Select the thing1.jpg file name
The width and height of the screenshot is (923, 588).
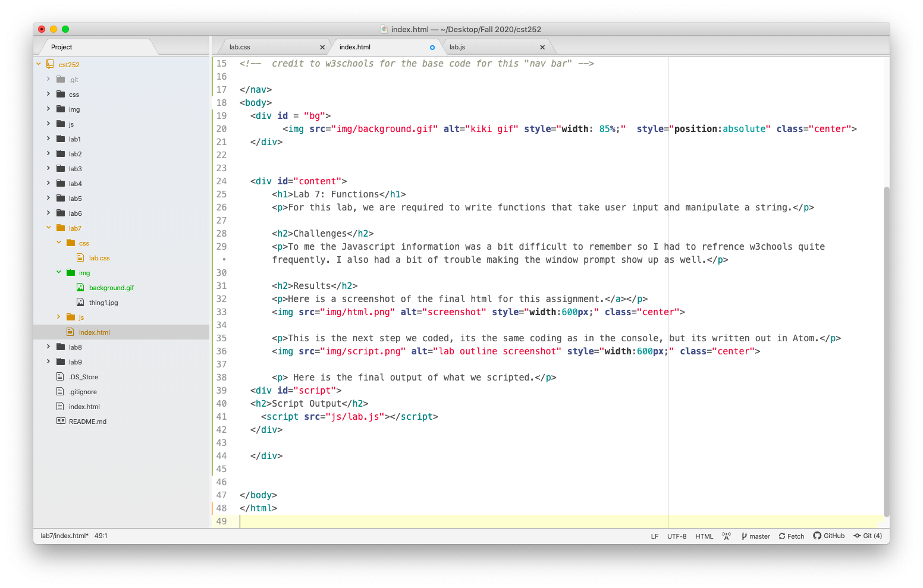point(103,303)
